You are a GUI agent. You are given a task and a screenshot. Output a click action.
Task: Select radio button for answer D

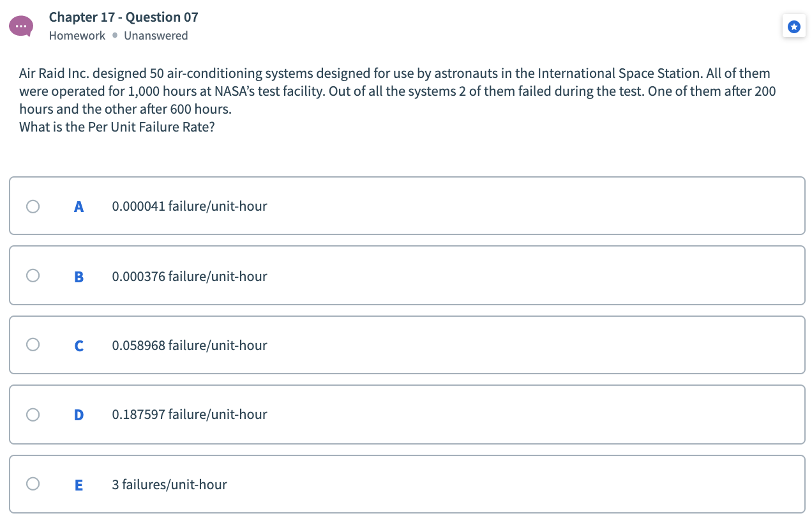[x=33, y=415]
